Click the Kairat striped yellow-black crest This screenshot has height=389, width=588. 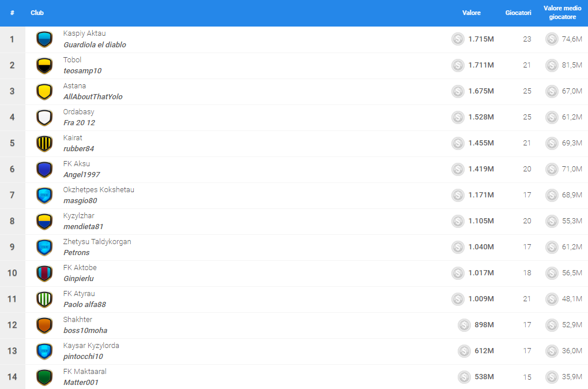tap(44, 143)
